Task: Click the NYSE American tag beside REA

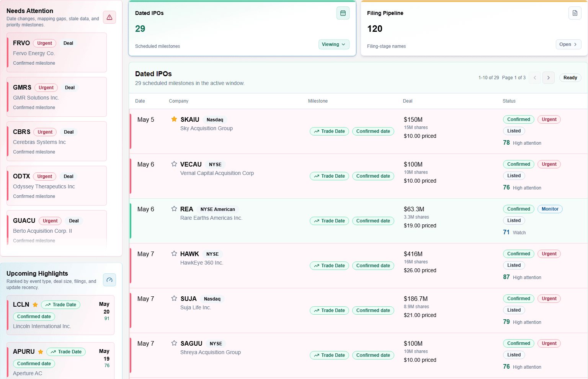Action: click(x=218, y=209)
